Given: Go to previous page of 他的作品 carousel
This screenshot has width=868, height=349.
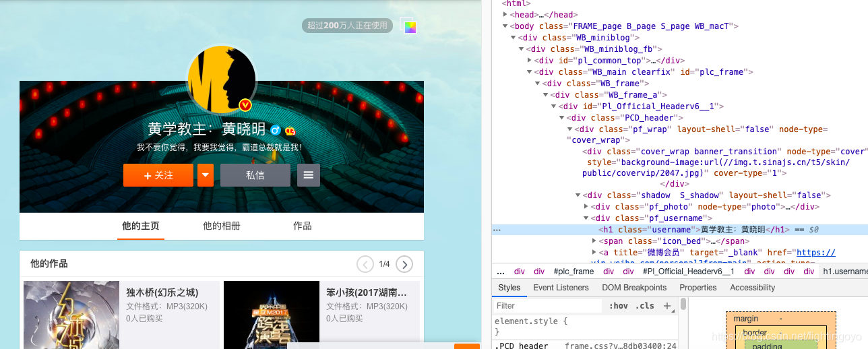Looking at the screenshot, I should point(365,264).
